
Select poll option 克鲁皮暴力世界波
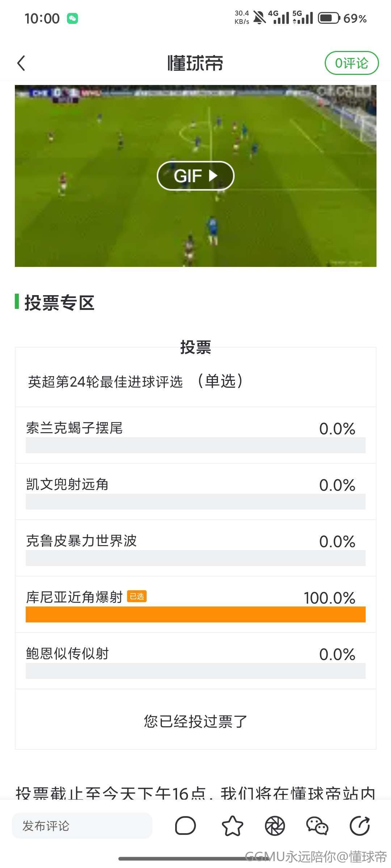click(195, 549)
